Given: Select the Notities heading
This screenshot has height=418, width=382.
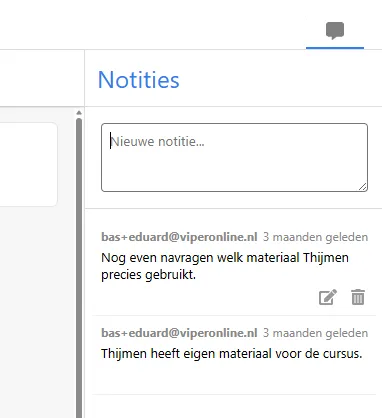Looking at the screenshot, I should point(139,80).
